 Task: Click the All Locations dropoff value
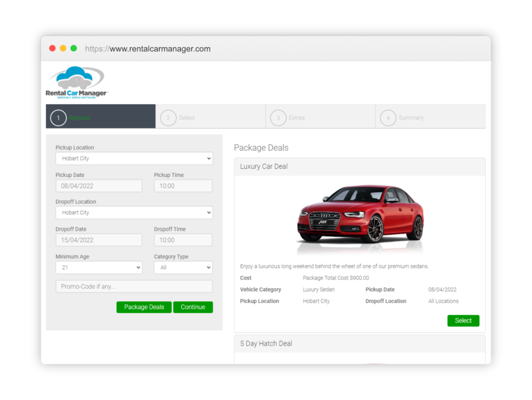click(x=443, y=301)
